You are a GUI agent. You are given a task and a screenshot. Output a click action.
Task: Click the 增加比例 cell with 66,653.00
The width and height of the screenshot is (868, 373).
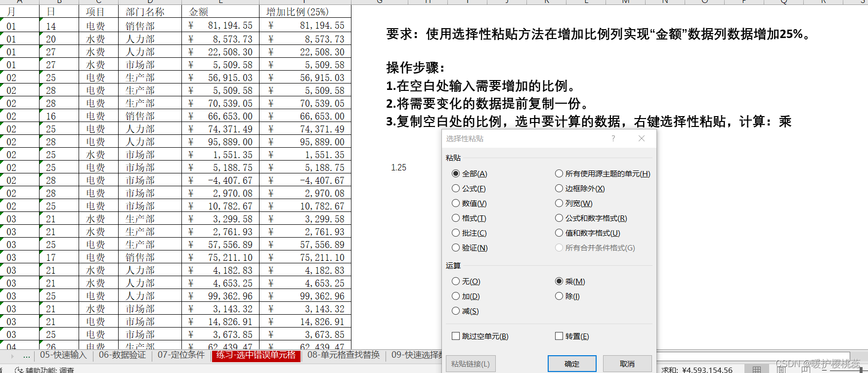[x=305, y=116]
